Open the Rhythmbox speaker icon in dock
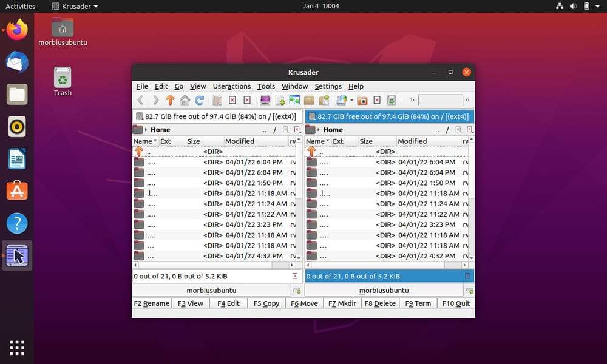The width and height of the screenshot is (607, 364). pos(17,126)
